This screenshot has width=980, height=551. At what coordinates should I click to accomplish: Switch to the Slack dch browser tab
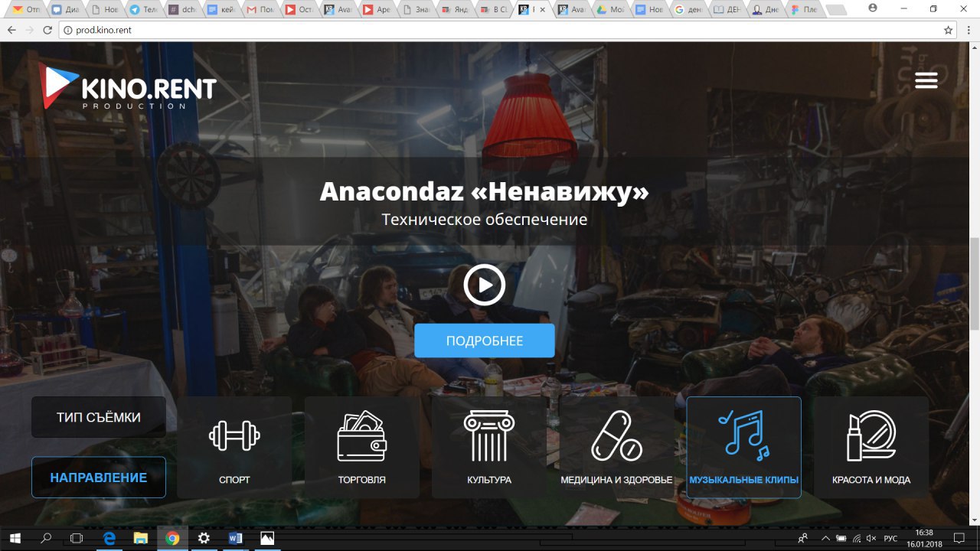pyautogui.click(x=183, y=10)
